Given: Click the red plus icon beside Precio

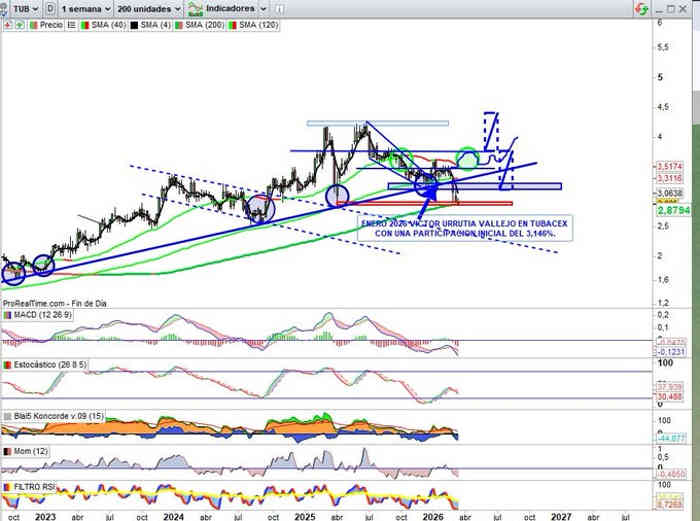Looking at the screenshot, I should point(7,22).
